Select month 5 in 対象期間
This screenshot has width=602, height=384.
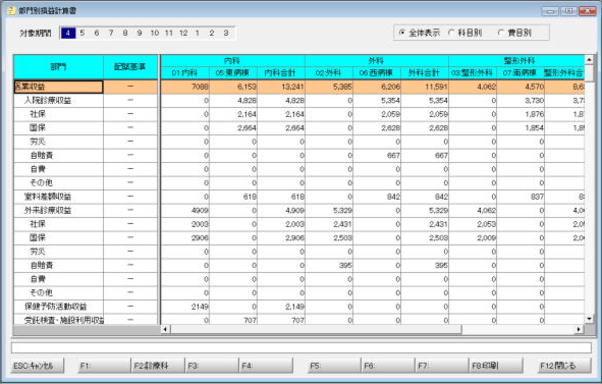pos(82,33)
